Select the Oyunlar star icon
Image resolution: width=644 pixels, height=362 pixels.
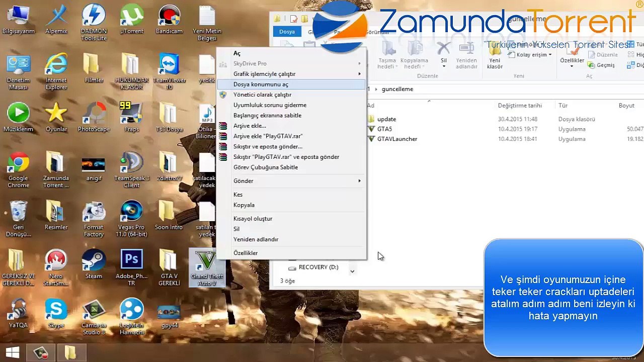56,118
